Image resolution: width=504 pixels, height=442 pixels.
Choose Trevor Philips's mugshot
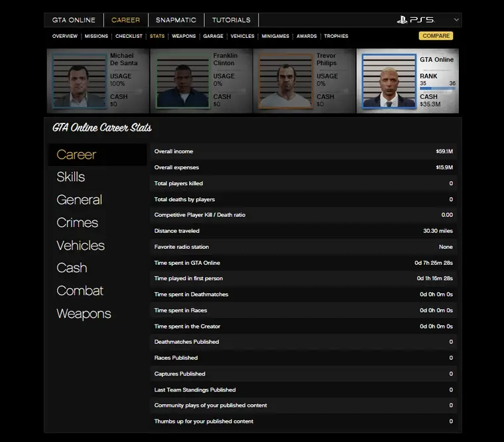pyautogui.click(x=285, y=81)
